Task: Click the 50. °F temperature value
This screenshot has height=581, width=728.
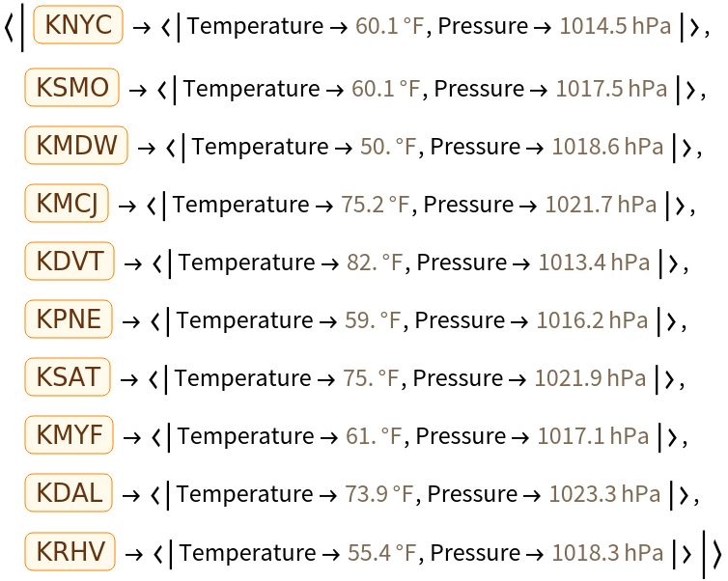Action: (x=392, y=148)
